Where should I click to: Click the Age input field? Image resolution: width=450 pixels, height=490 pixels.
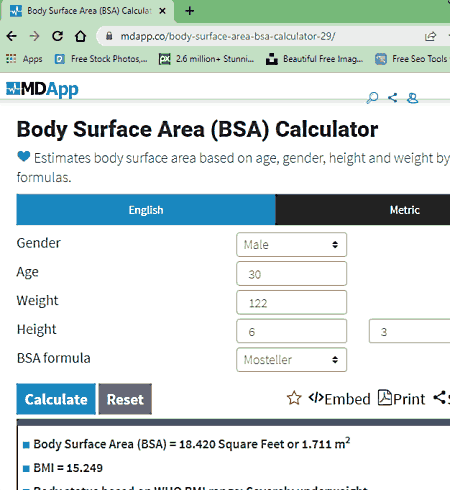click(291, 274)
